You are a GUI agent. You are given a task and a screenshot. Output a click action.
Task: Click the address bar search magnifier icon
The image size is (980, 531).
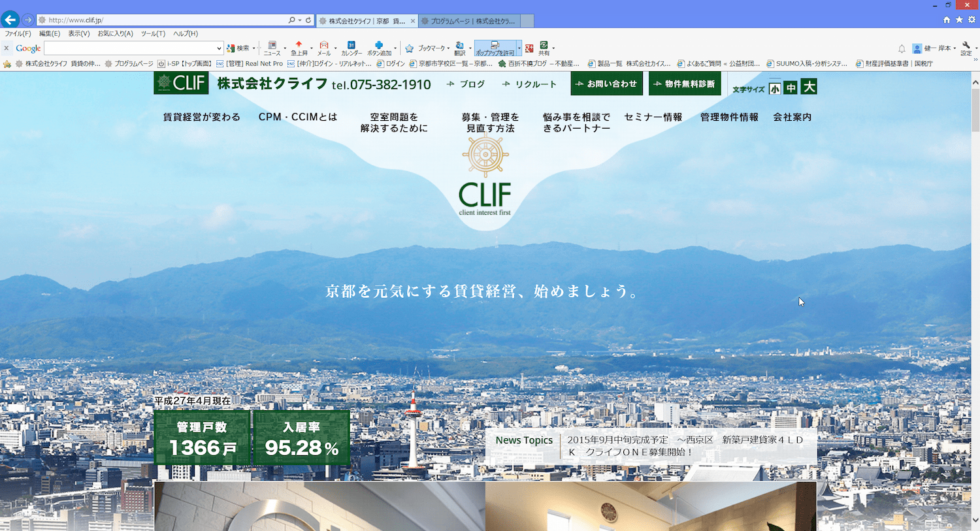point(291,20)
